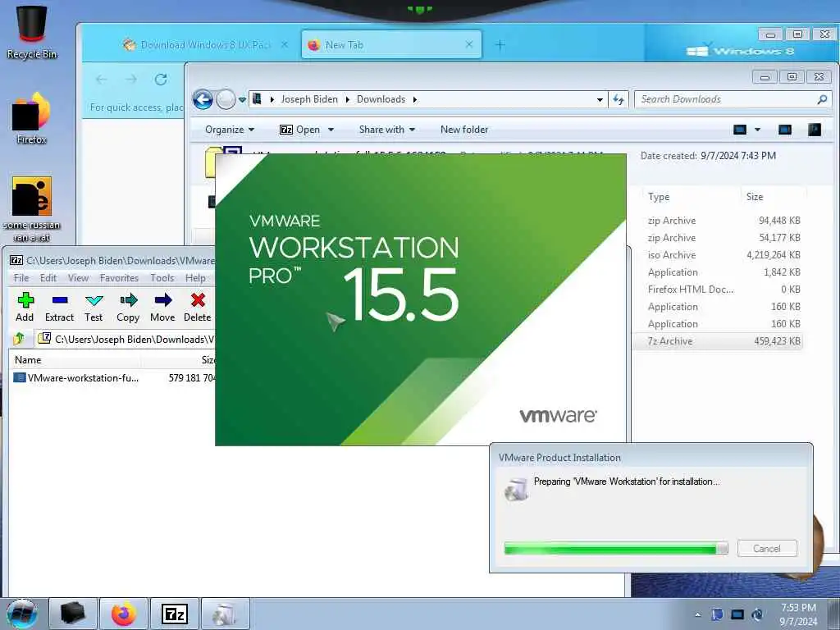This screenshot has height=630, width=840.
Task: Click the Test icon in 7-Zip
Action: (94, 307)
